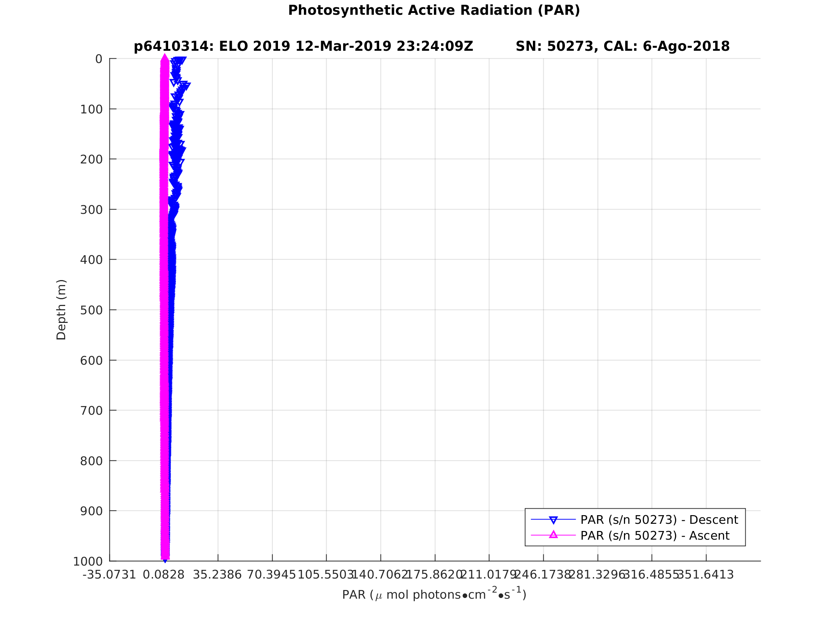Click the y-axis tick label '300'
This screenshot has width=840, height=630.
click(x=91, y=210)
